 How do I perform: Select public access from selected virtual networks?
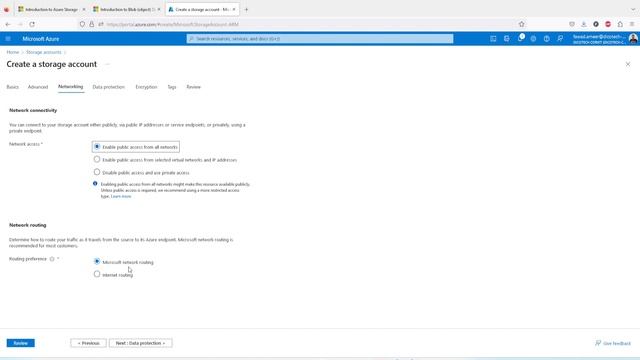point(97,159)
